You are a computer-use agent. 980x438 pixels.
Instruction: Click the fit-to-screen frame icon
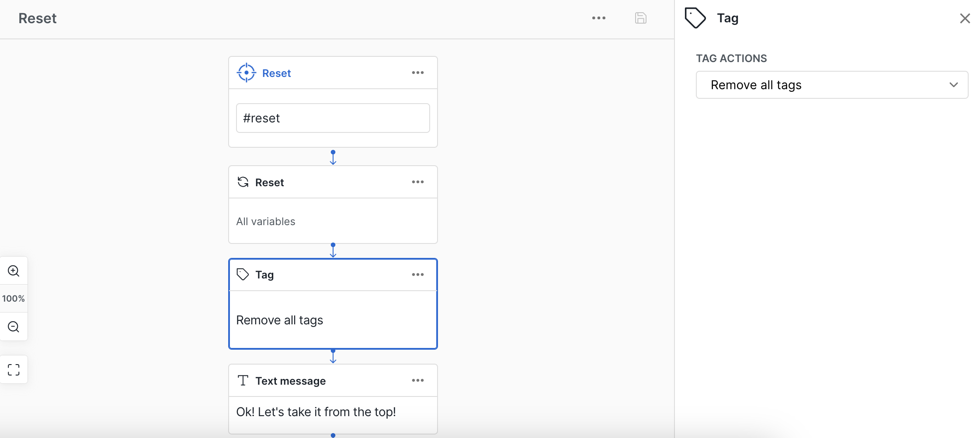tap(14, 370)
